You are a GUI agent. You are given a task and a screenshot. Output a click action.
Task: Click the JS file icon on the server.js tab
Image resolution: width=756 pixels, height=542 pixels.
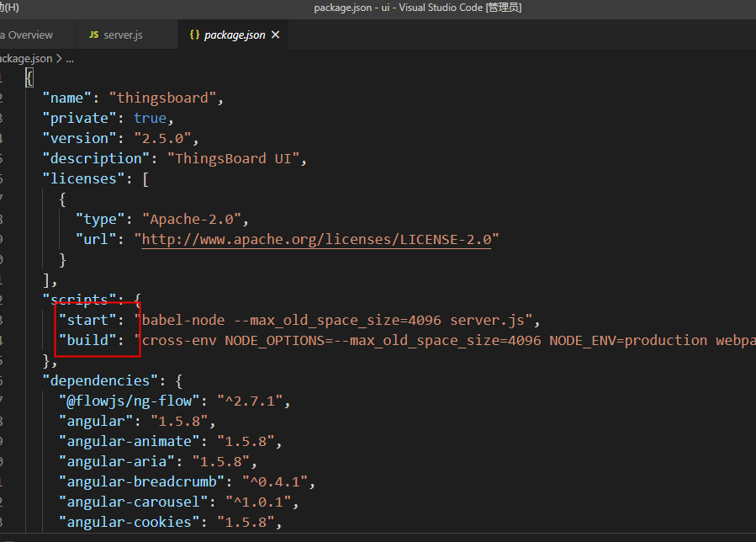coord(93,35)
